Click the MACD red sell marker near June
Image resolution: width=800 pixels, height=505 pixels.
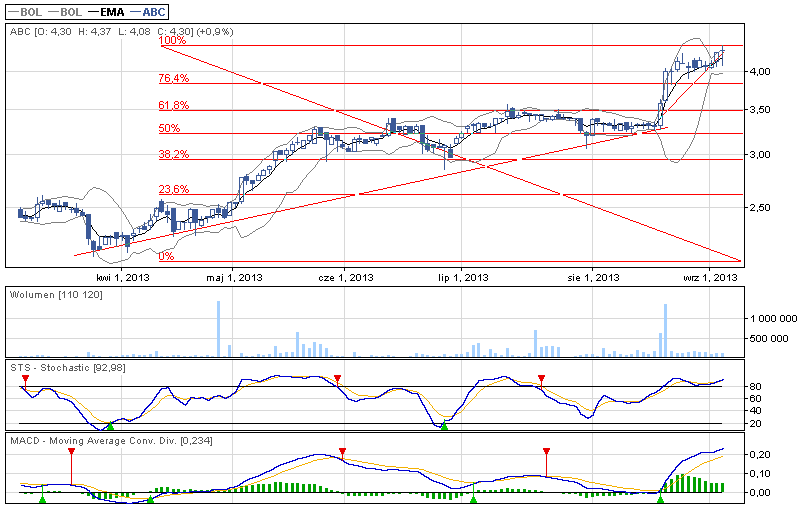(x=343, y=451)
